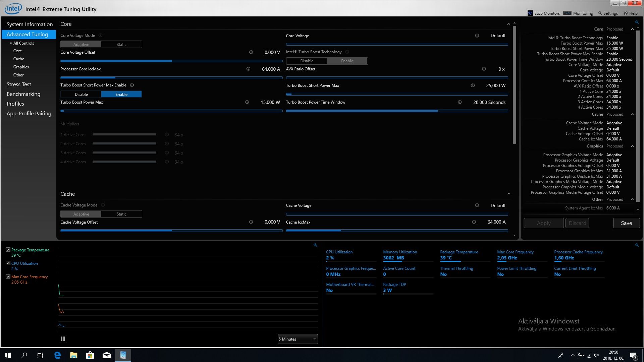Collapse the Cache section chevron
This screenshot has width=644, height=362.
(508, 194)
